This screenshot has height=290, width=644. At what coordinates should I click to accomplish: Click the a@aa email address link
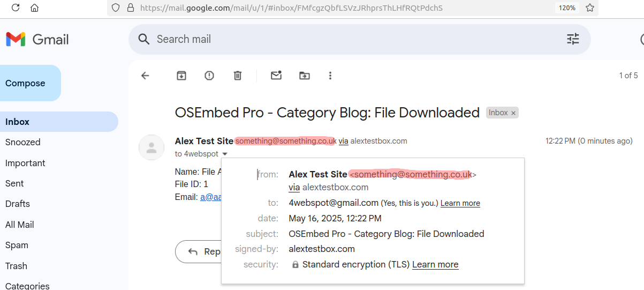(x=211, y=197)
